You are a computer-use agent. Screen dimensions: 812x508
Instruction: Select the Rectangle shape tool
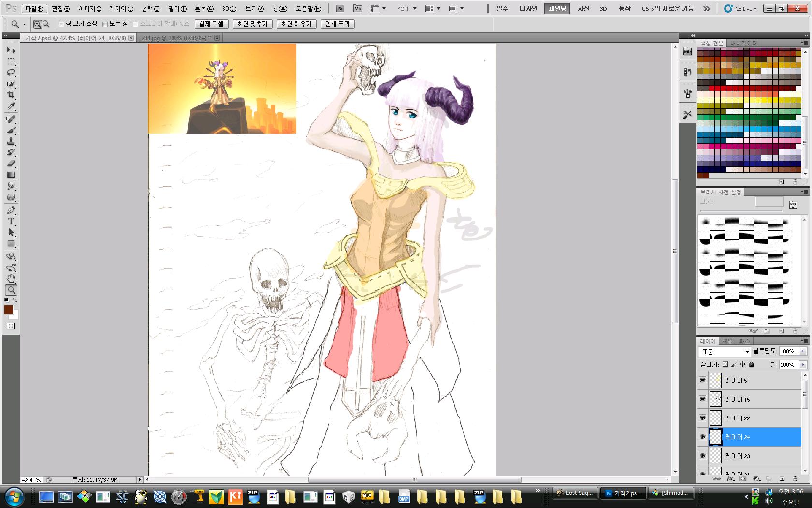(11, 243)
